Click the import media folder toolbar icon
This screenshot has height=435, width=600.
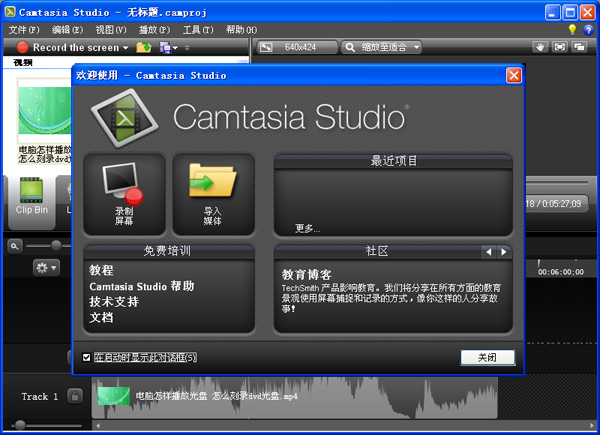144,47
